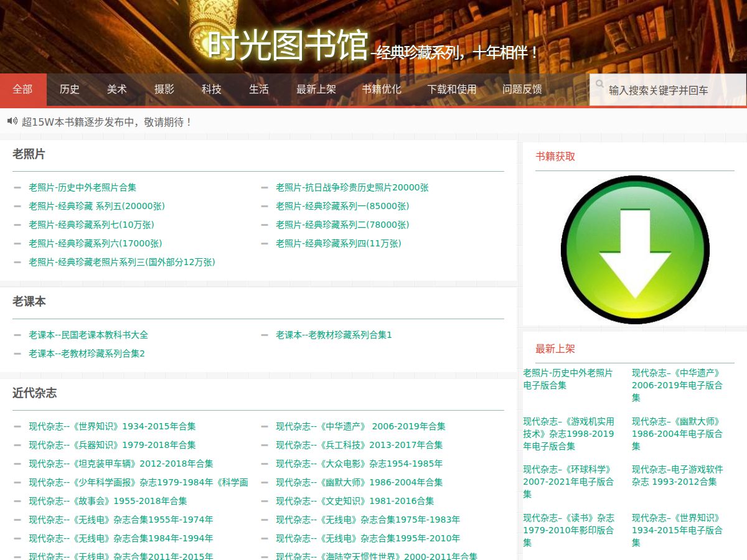Open 老照片-历史中外老照片合集 in main list

82,187
